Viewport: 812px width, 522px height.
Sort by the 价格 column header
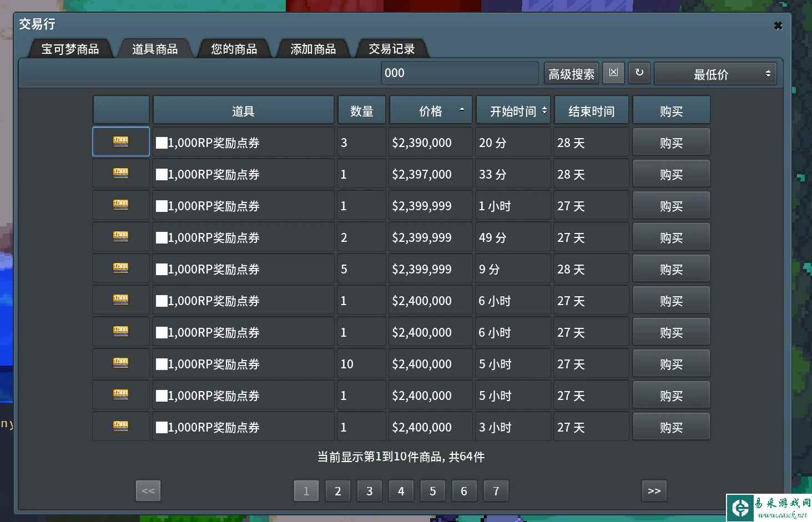431,110
